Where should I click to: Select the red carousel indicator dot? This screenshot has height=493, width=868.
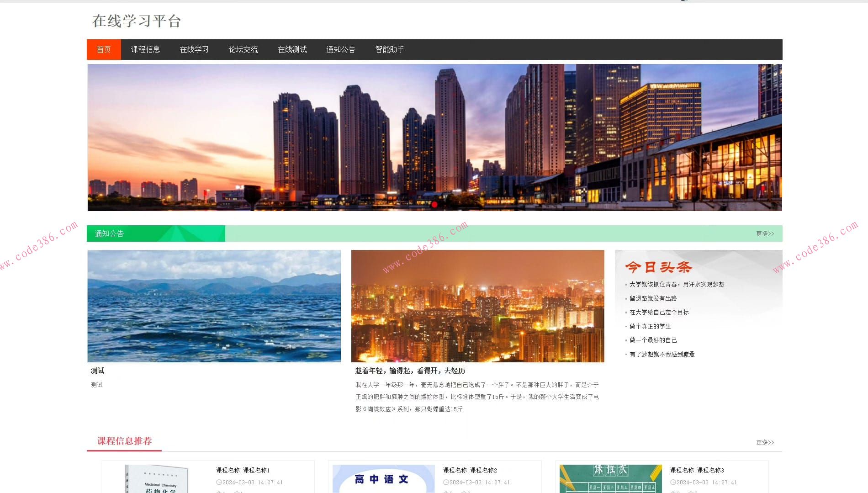pyautogui.click(x=434, y=204)
